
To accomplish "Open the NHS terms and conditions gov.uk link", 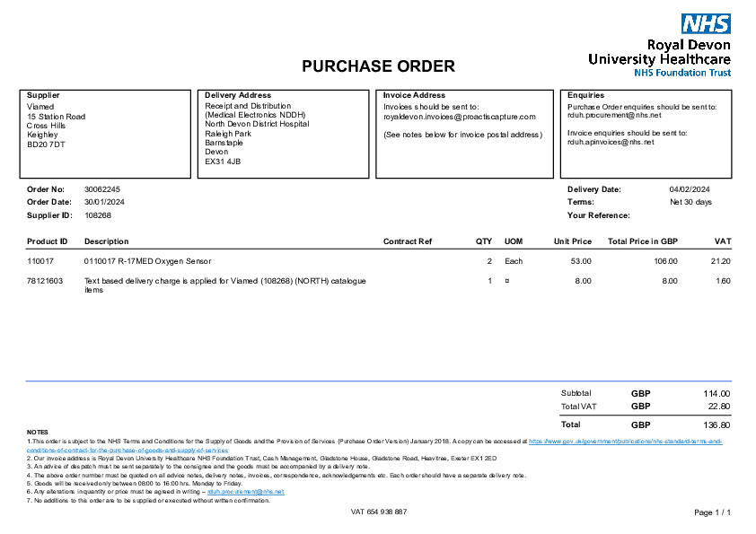I will [625, 442].
